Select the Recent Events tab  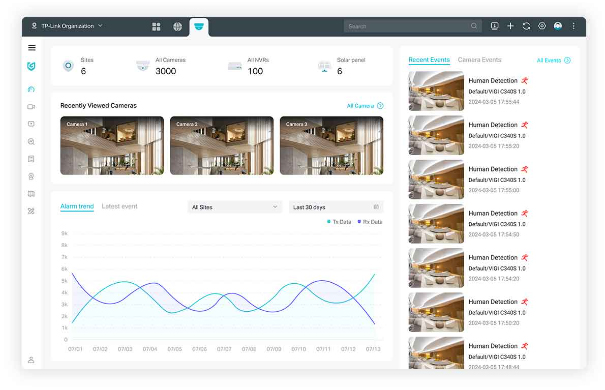click(429, 60)
